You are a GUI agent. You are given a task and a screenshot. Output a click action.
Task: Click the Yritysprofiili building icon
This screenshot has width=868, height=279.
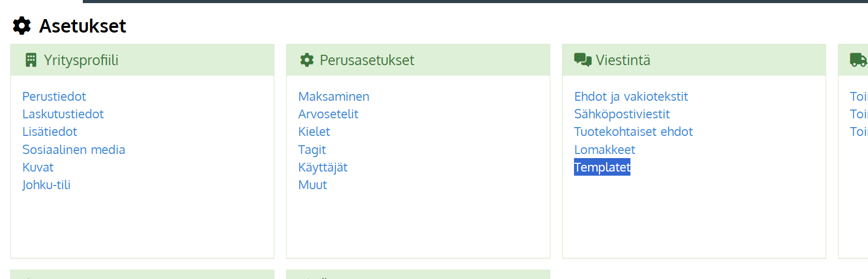point(31,60)
